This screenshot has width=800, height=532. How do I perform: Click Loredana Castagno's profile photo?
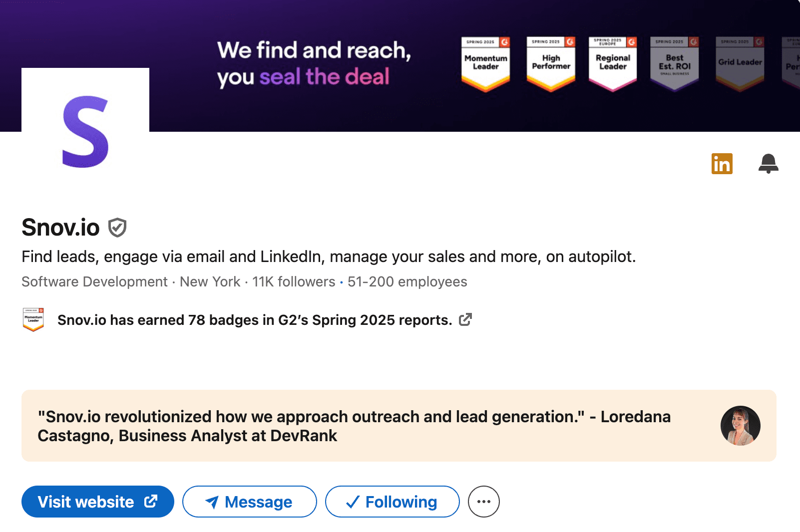740,426
